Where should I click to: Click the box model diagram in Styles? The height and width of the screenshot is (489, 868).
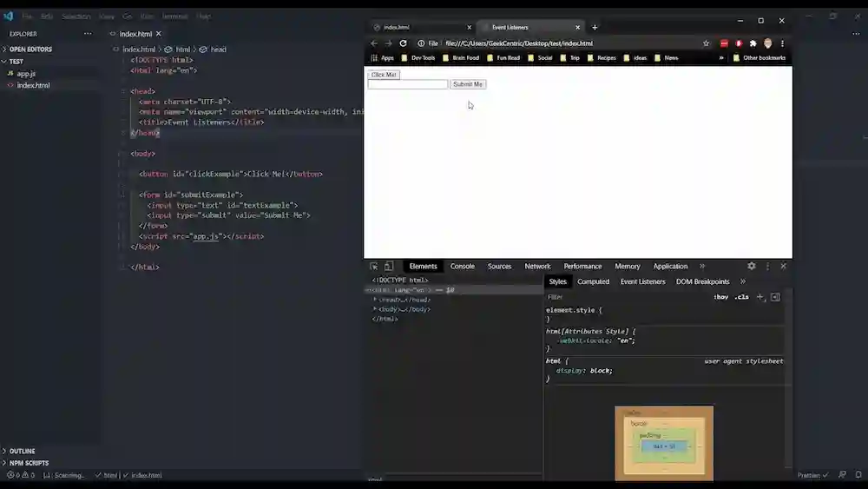(664, 445)
